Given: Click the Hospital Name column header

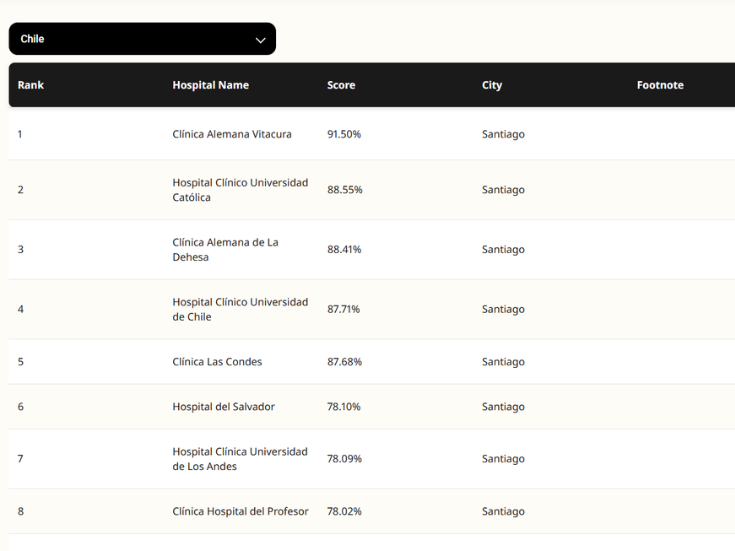Looking at the screenshot, I should coord(210,86).
